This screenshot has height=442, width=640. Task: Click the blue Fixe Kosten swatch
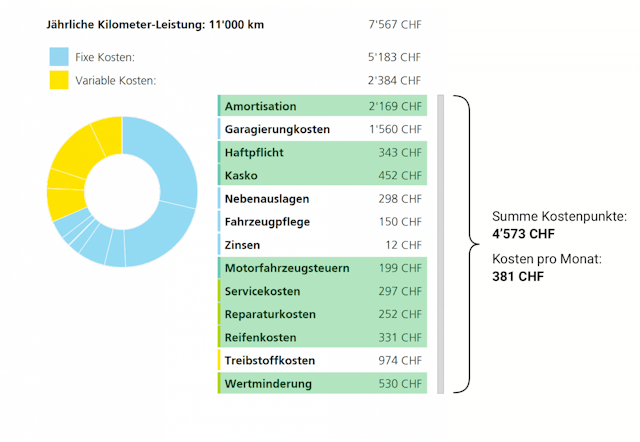(58, 57)
